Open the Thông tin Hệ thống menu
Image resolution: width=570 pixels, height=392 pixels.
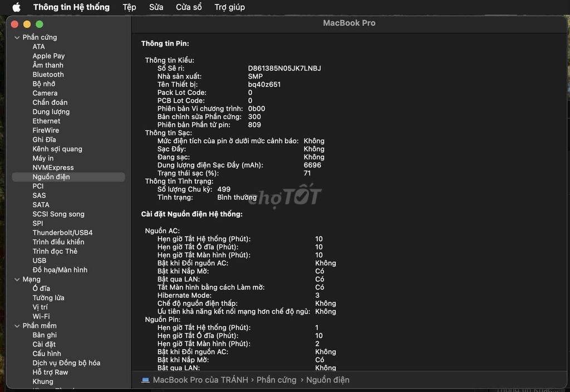[71, 7]
